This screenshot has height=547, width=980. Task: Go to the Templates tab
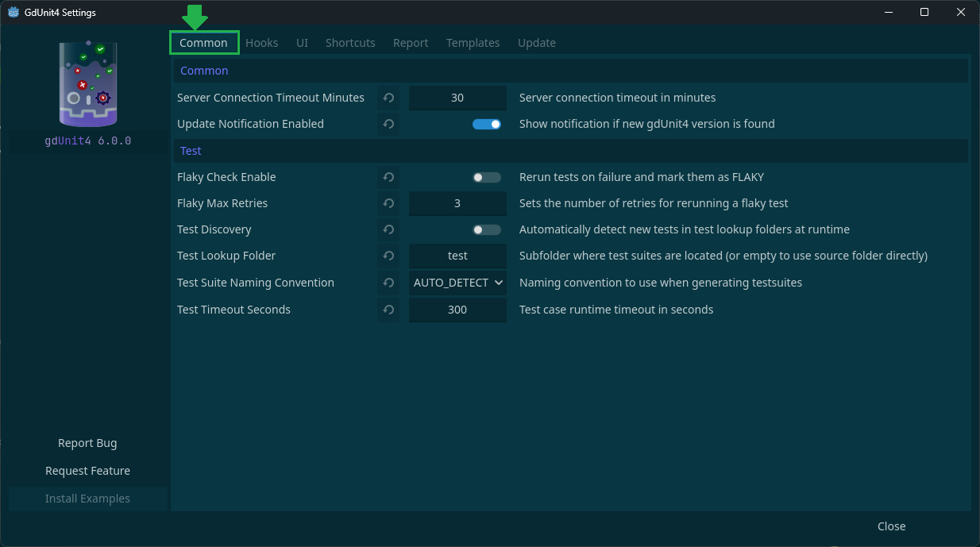[x=473, y=43]
